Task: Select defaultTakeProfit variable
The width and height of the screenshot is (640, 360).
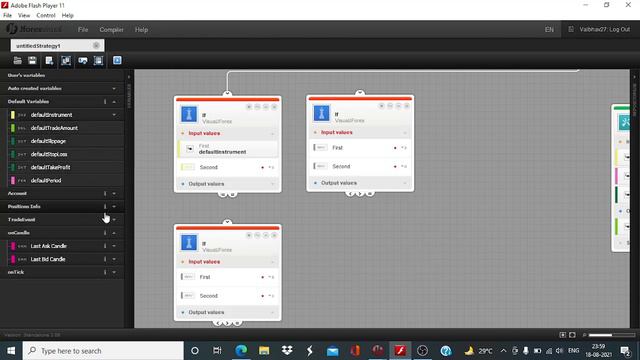Action: 50,167
